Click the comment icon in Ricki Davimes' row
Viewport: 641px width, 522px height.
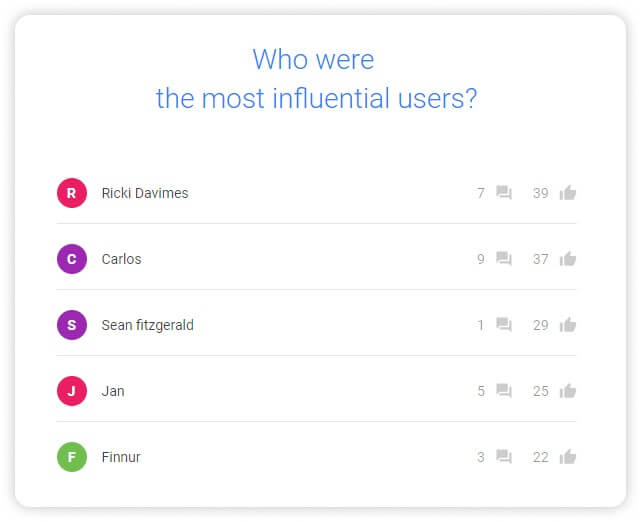(x=504, y=193)
